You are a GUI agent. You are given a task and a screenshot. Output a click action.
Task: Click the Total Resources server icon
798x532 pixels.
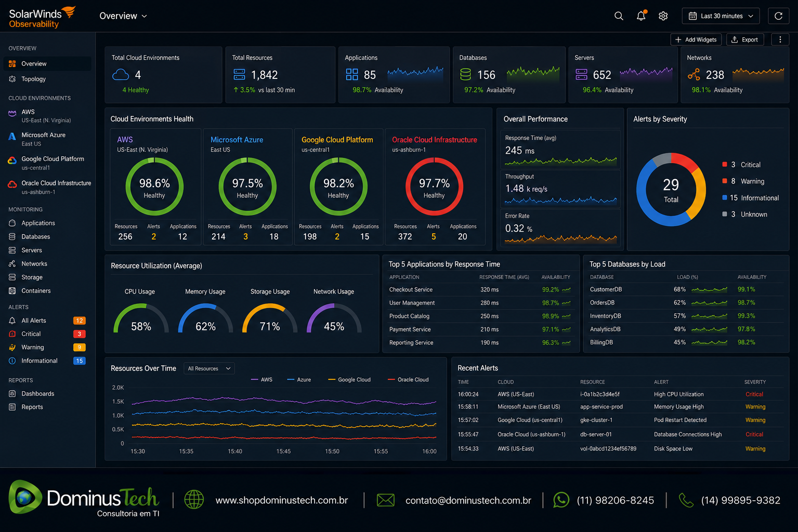coord(239,74)
